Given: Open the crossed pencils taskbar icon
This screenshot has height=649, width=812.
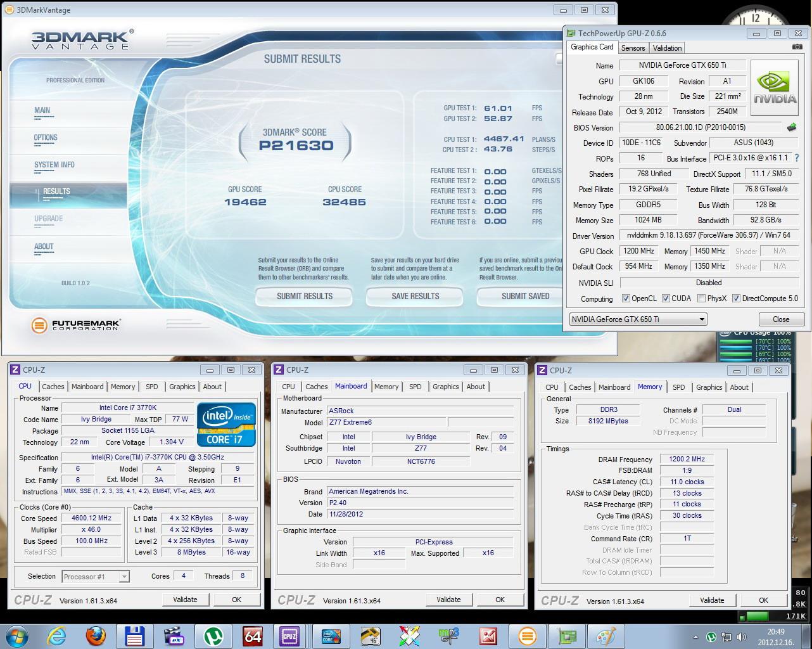Looking at the screenshot, I should (x=410, y=636).
